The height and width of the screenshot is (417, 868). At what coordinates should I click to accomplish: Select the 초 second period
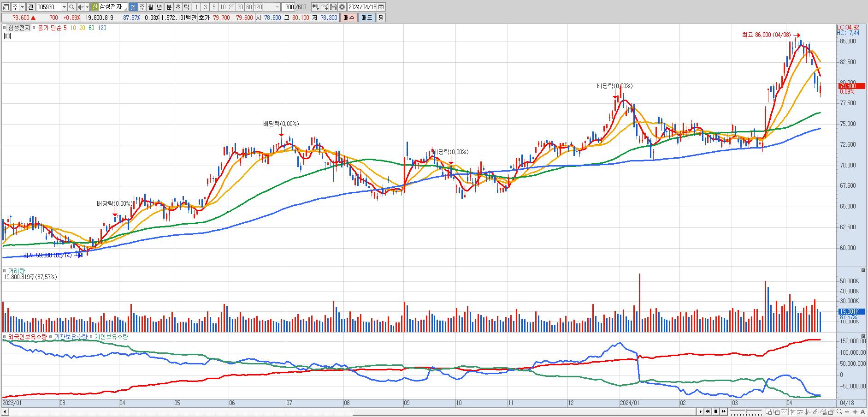tap(177, 7)
